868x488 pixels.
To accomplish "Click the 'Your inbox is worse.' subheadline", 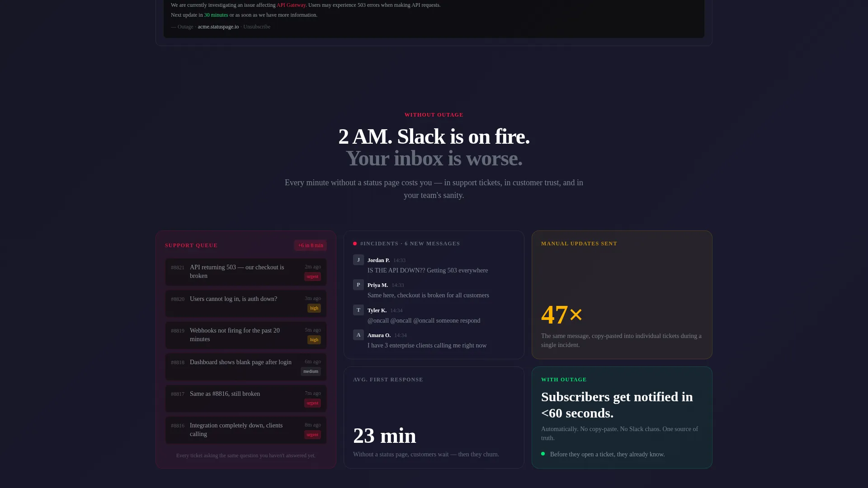I will pos(434,158).
